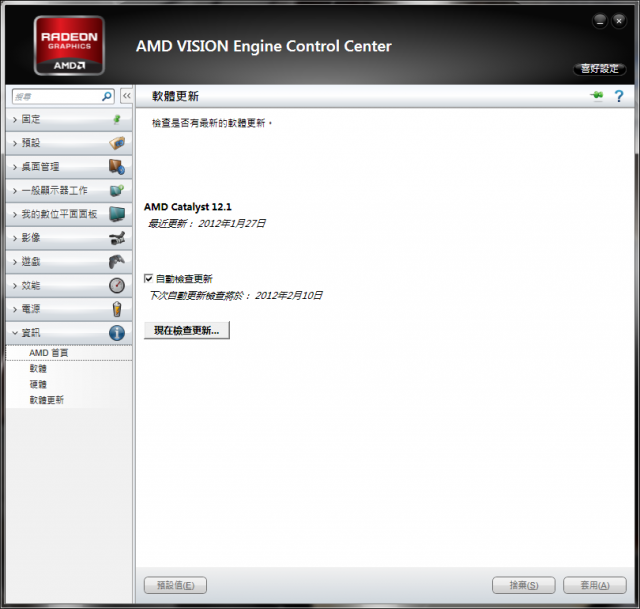The height and width of the screenshot is (609, 640).
Task: Click the 套用(A) apply button
Action: click(595, 585)
